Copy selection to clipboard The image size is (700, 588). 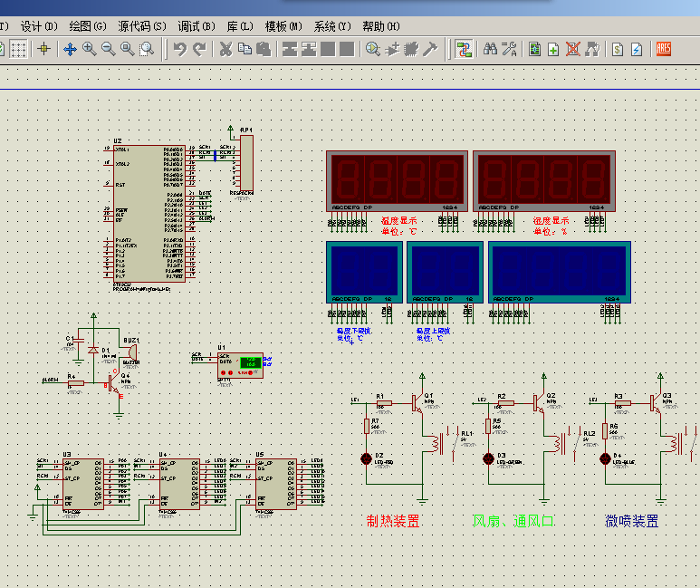245,49
